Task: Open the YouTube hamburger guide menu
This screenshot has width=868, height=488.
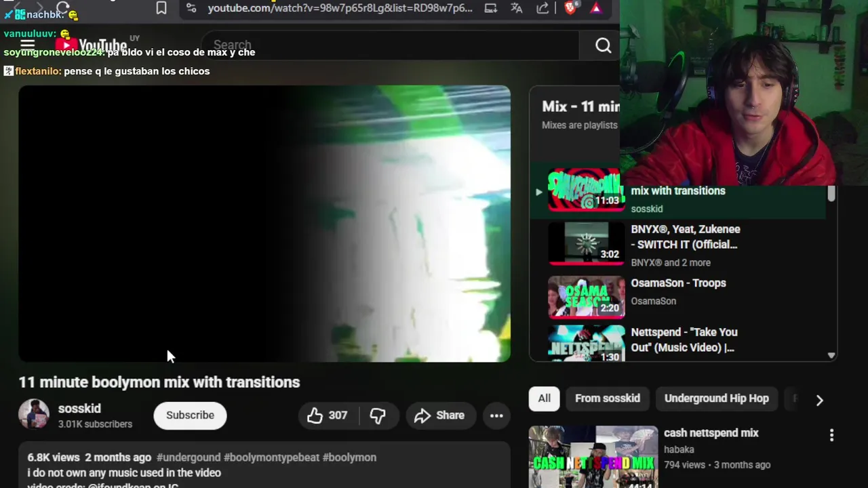Action: [27, 45]
